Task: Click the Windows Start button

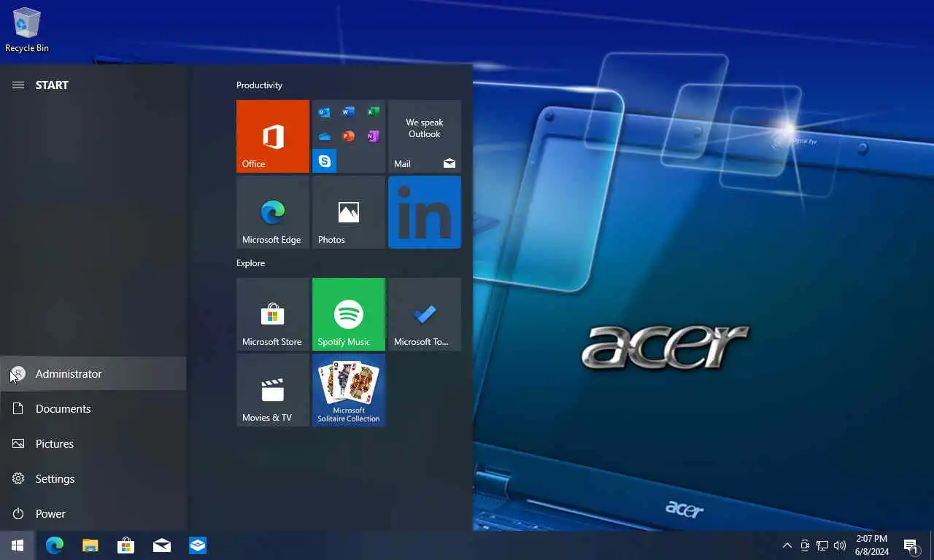Action: click(18, 545)
